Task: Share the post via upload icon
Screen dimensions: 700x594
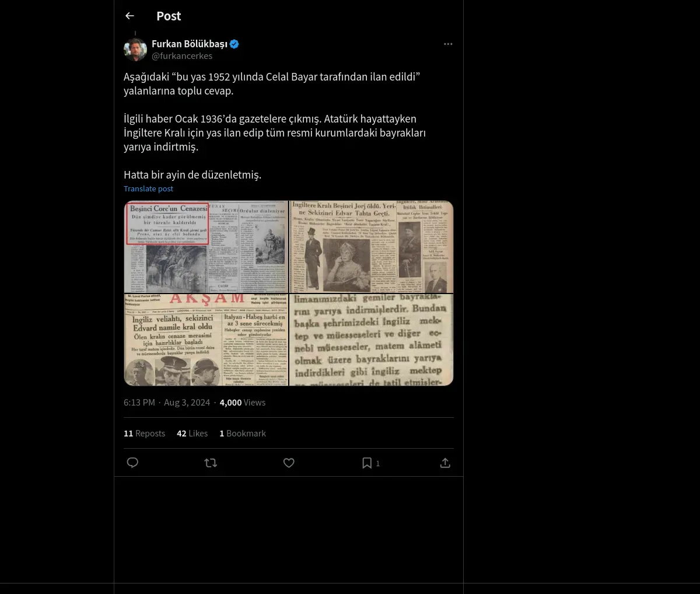Action: click(x=445, y=463)
